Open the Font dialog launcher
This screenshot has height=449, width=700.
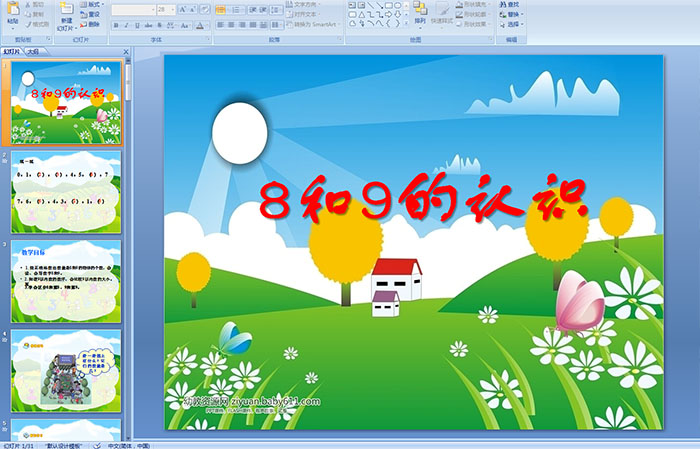tap(208, 40)
